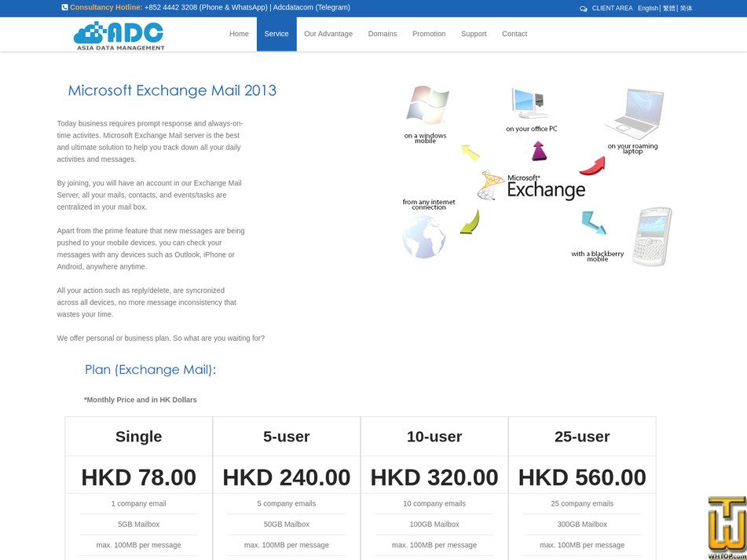Open the Domains menu

(382, 34)
